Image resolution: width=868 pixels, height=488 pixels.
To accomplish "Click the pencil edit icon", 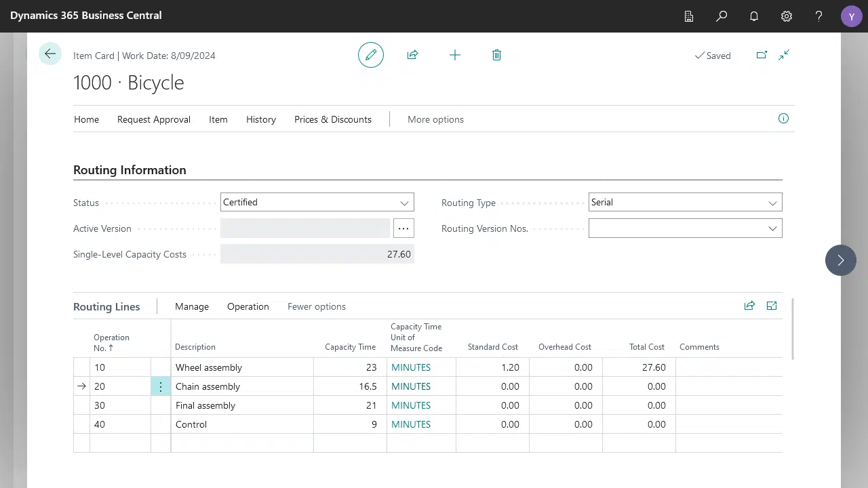I will [x=371, y=55].
